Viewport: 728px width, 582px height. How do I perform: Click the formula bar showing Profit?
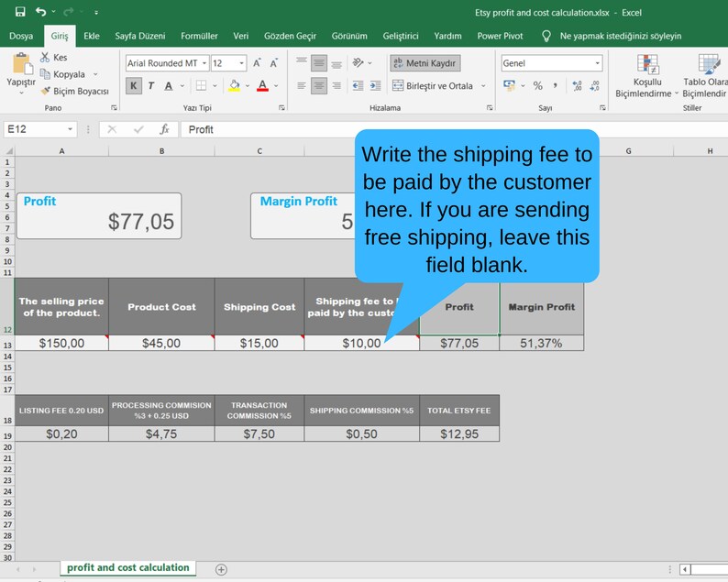[x=454, y=129]
